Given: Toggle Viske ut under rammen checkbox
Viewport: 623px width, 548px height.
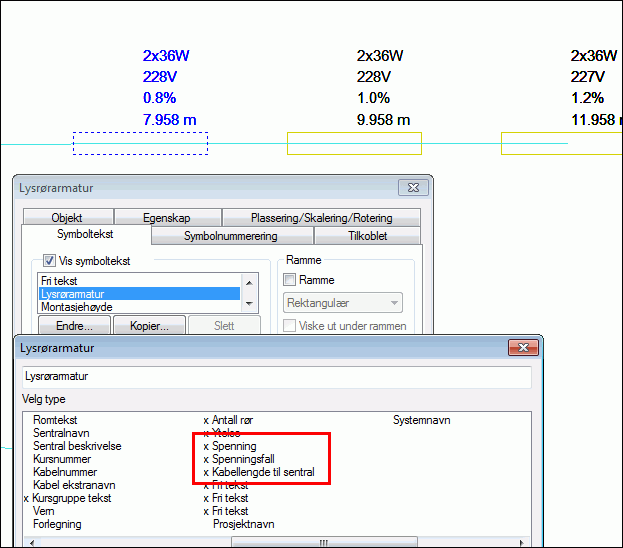Looking at the screenshot, I should [291, 326].
